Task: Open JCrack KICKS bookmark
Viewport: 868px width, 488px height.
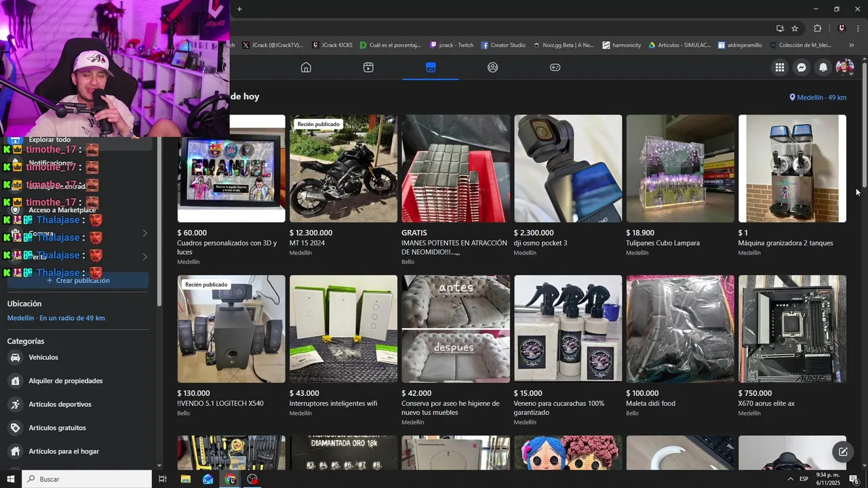Action: tap(332, 45)
